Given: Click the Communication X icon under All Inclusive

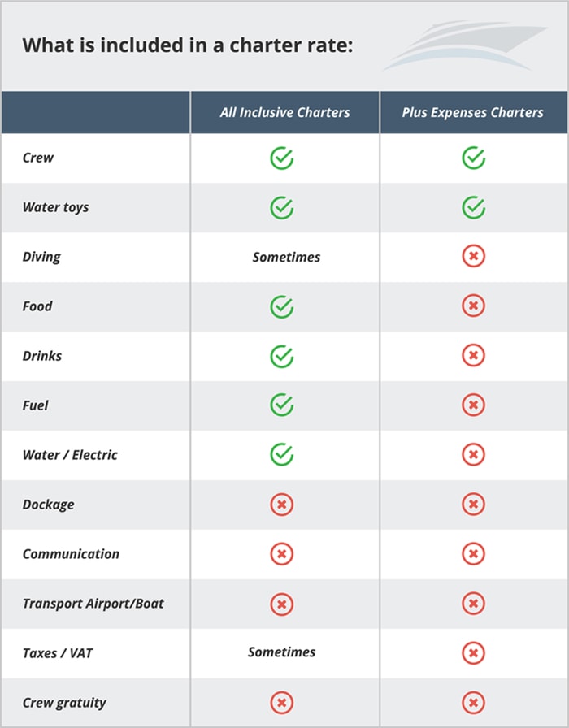Looking at the screenshot, I should (281, 554).
